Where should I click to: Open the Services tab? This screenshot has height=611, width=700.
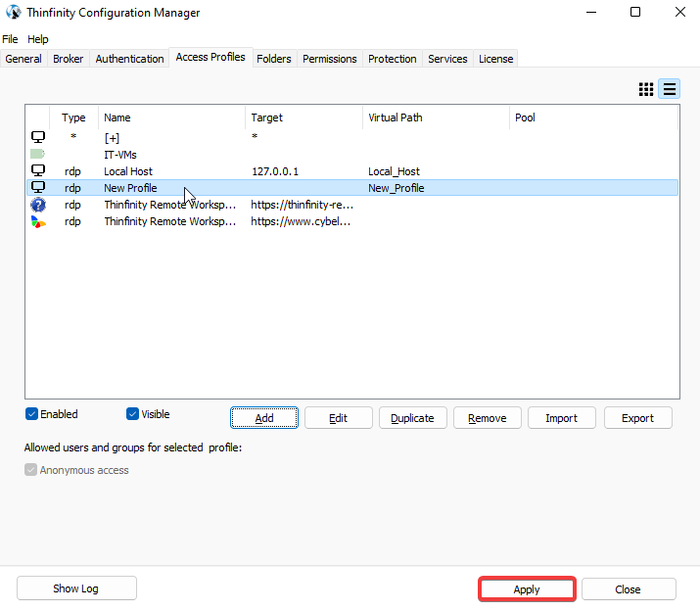click(x=447, y=59)
